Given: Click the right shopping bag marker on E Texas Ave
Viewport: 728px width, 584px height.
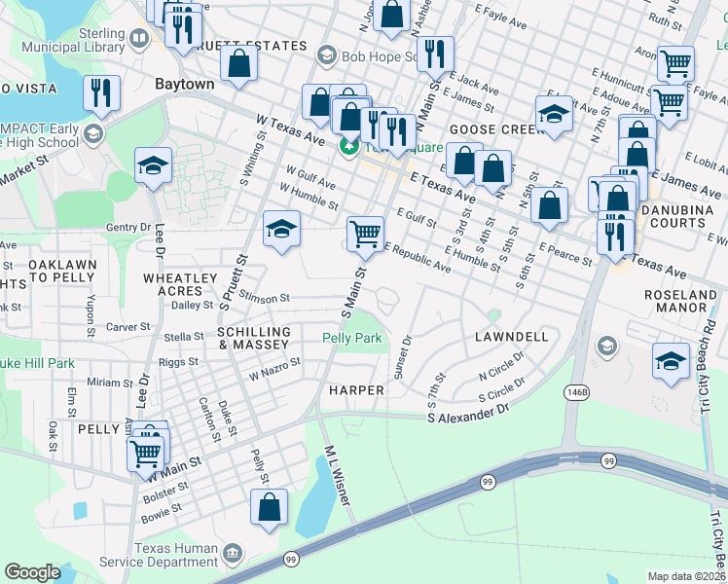Looking at the screenshot, I should pos(493,169).
